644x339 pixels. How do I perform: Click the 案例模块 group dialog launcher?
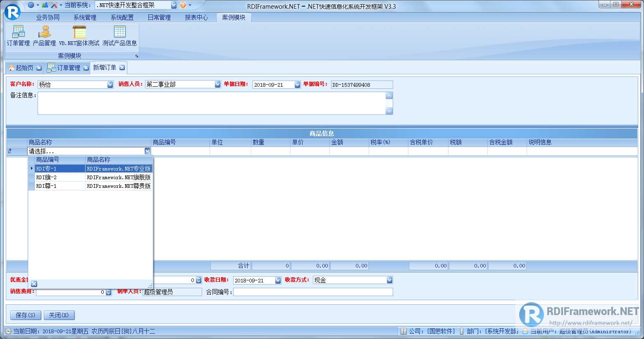click(x=136, y=56)
